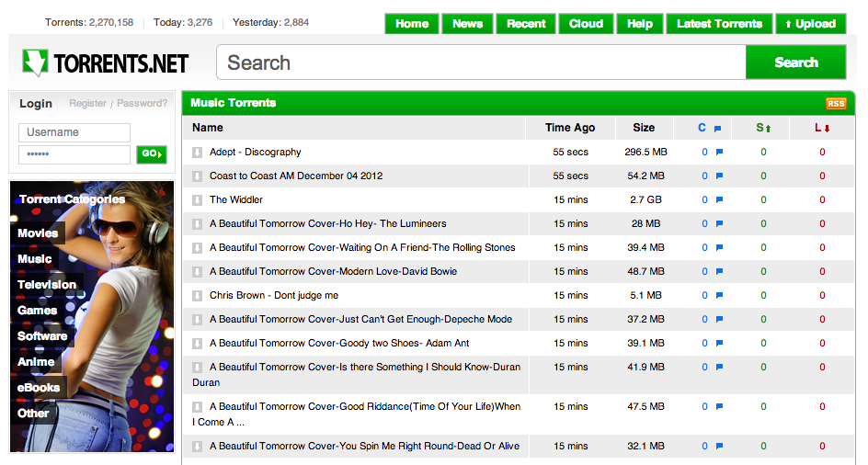Click comment flag for Waiting On A Friend
The height and width of the screenshot is (465, 868).
pos(719,247)
